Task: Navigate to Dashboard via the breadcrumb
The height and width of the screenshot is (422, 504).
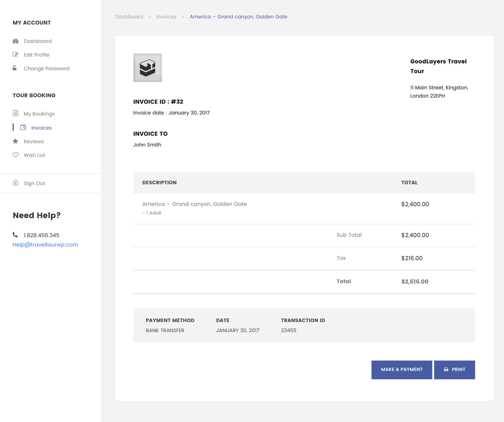Action: [129, 17]
